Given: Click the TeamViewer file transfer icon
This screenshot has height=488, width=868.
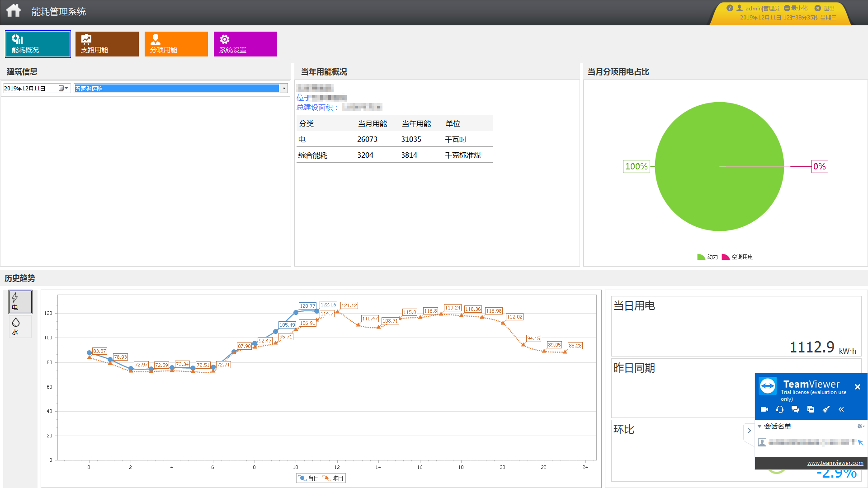Looking at the screenshot, I should (x=811, y=409).
